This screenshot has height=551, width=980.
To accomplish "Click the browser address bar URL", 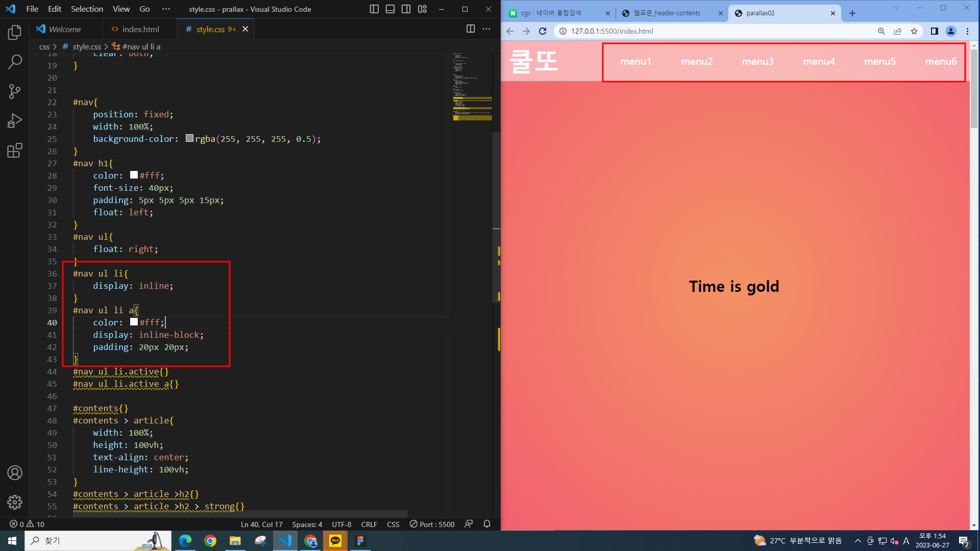I will tap(612, 31).
